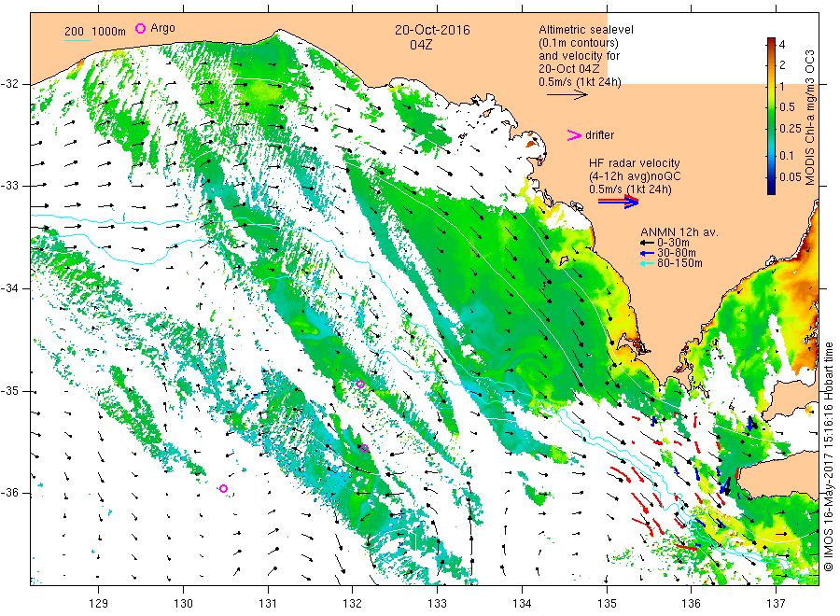This screenshot has width=840, height=616.
Task: Click the black altimetric velocity scale arrow
Action: tap(567, 95)
